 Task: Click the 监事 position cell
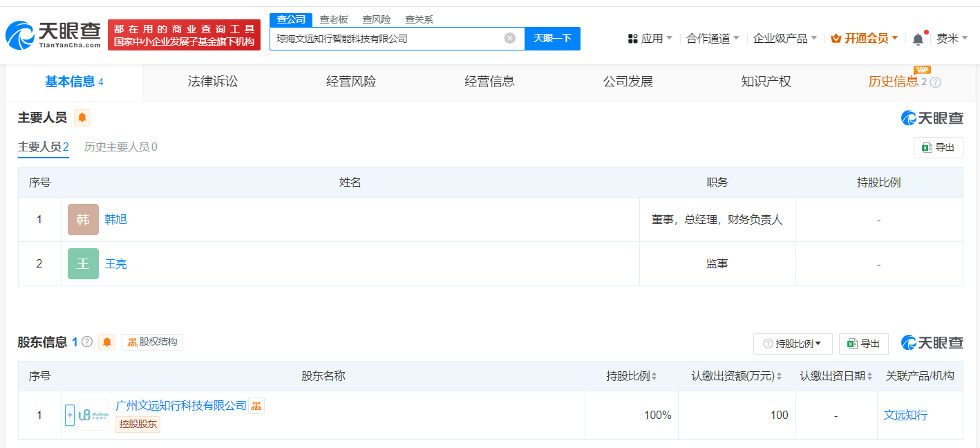click(717, 264)
